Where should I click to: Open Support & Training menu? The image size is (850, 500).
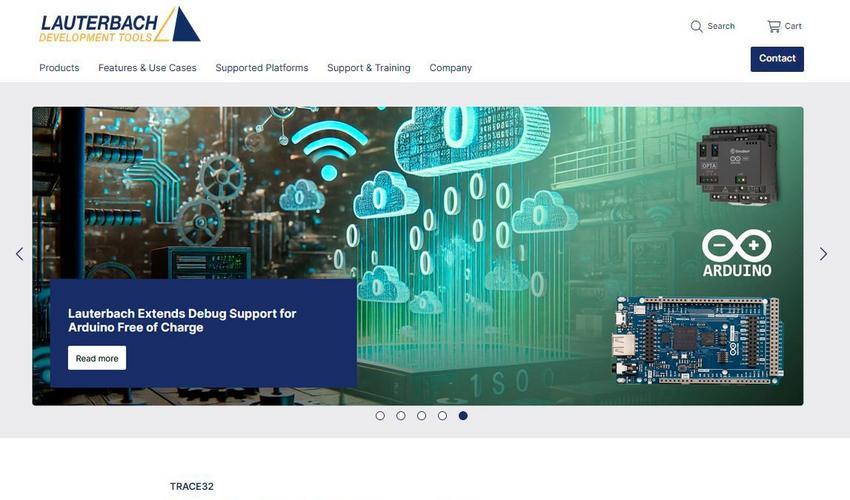[x=369, y=68]
